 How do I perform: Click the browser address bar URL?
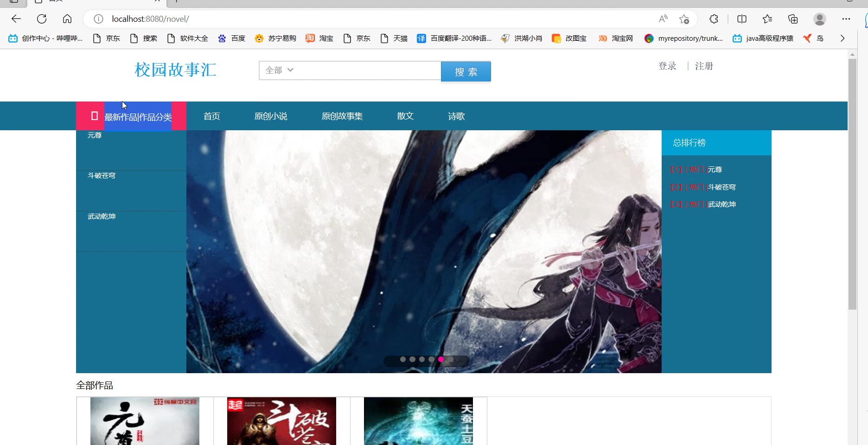(150, 19)
